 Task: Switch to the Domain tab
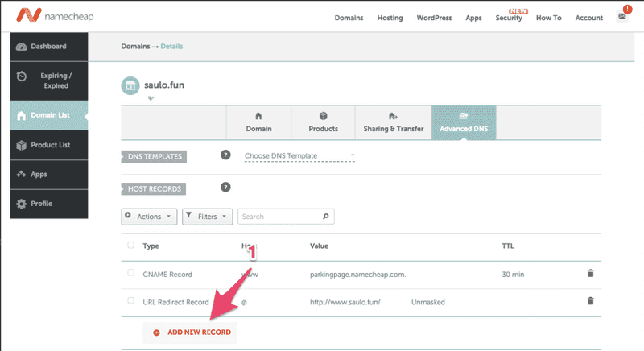(258, 122)
